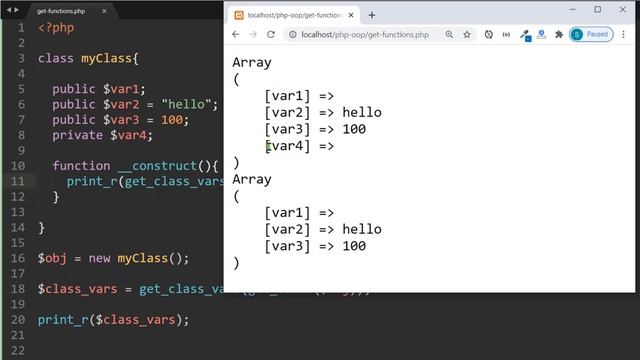The width and height of the screenshot is (640, 360).
Task: Click 'public $var1;' code line
Action: point(98,89)
